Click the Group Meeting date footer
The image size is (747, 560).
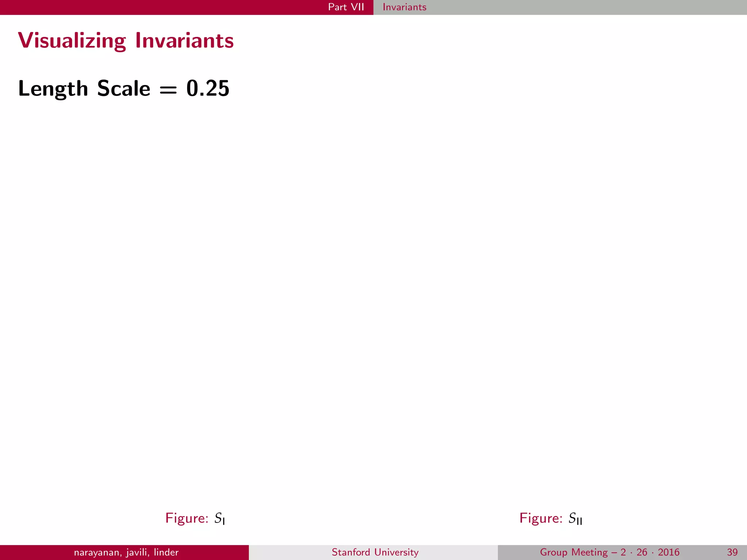coord(609,552)
